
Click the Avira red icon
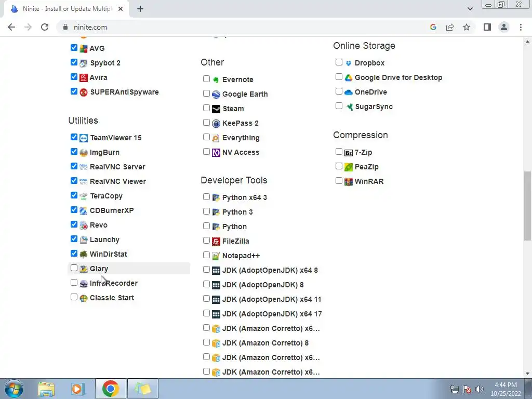(84, 78)
